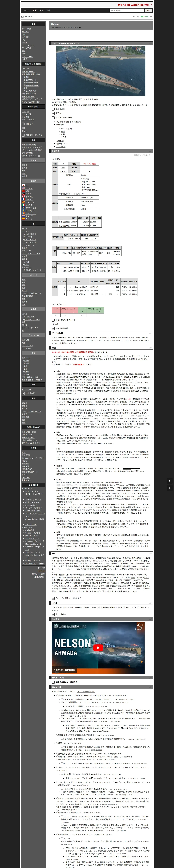Click the Soviet flag icon in sidebar
The image size is (174, 868).
tap(23, 191)
